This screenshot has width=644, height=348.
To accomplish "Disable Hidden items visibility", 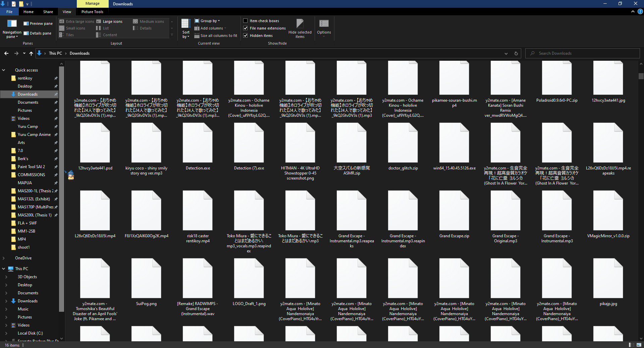I will pos(246,36).
